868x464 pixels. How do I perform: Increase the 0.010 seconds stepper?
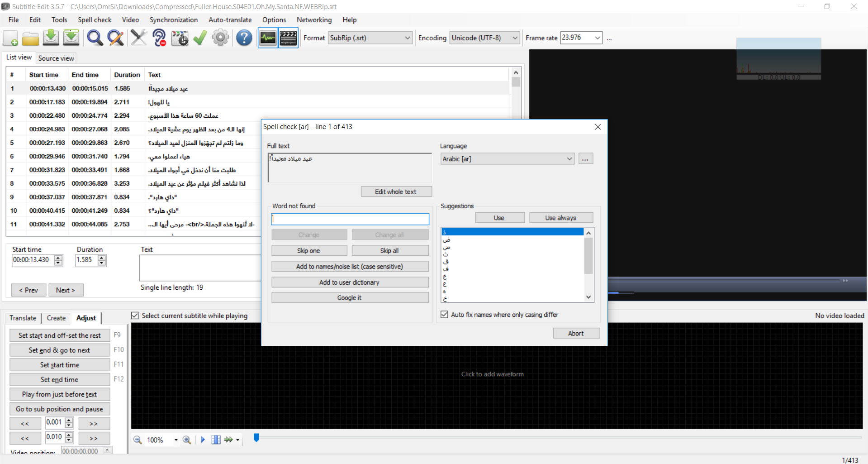click(69, 435)
